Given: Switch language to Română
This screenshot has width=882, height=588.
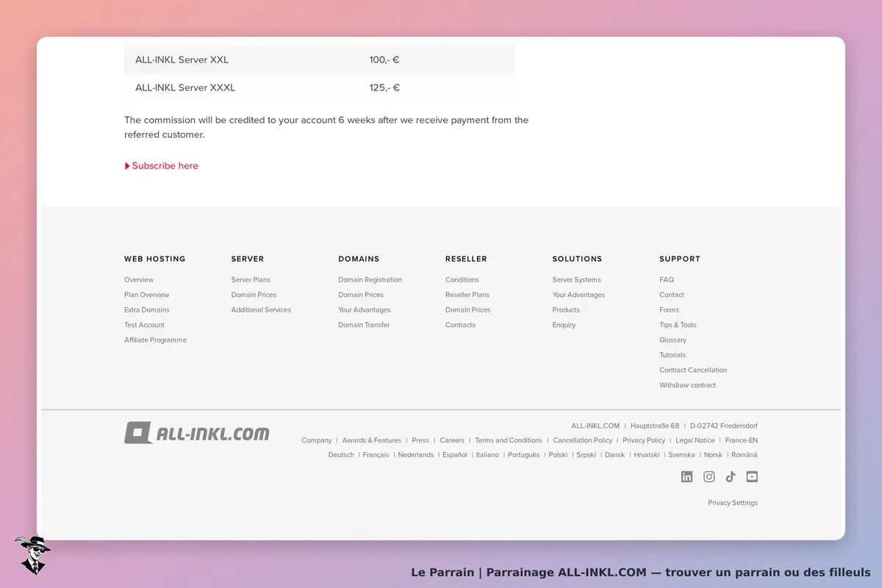Looking at the screenshot, I should (745, 455).
